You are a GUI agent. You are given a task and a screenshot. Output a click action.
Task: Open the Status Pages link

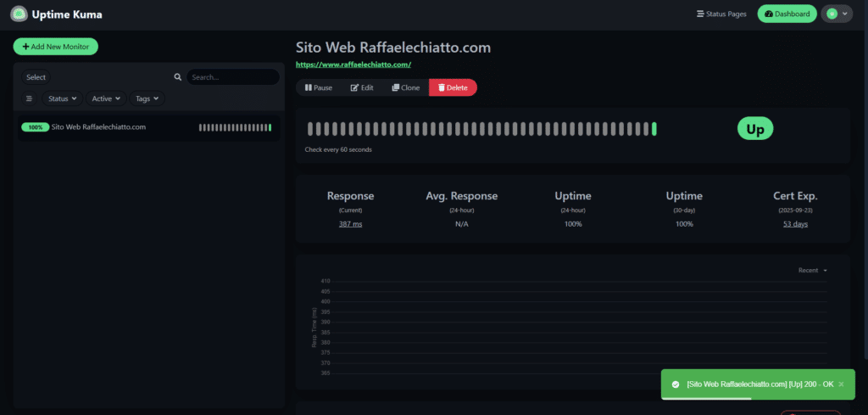721,14
